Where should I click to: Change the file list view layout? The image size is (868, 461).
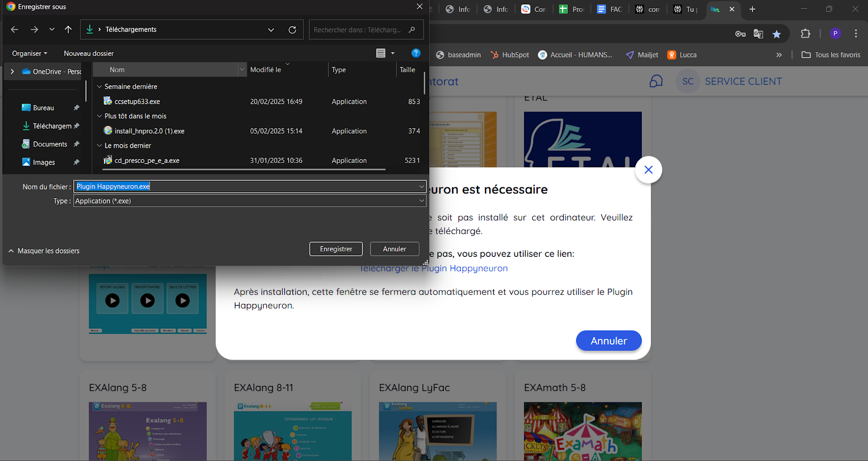pos(381,53)
